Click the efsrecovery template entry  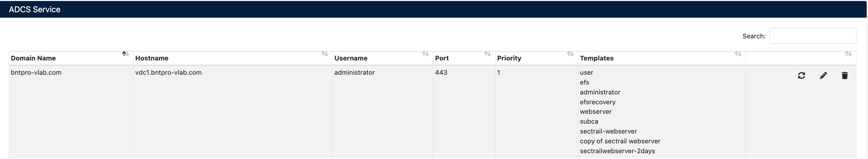click(x=597, y=102)
